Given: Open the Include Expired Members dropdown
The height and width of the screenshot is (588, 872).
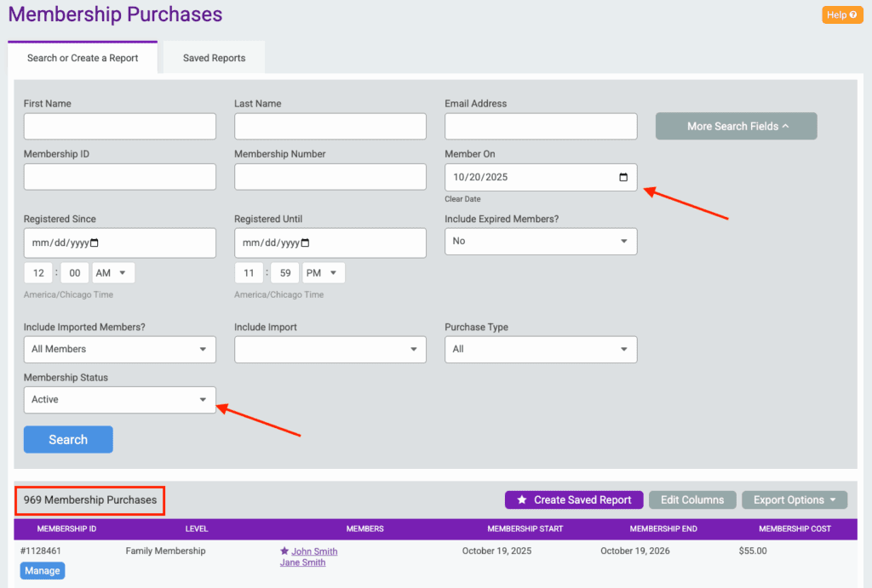Looking at the screenshot, I should 541,241.
